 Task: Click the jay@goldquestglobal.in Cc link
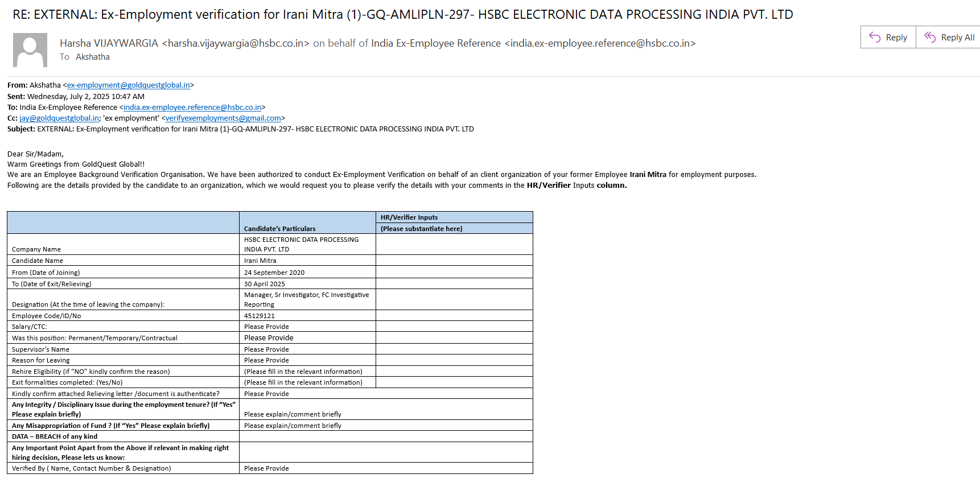[x=59, y=118]
